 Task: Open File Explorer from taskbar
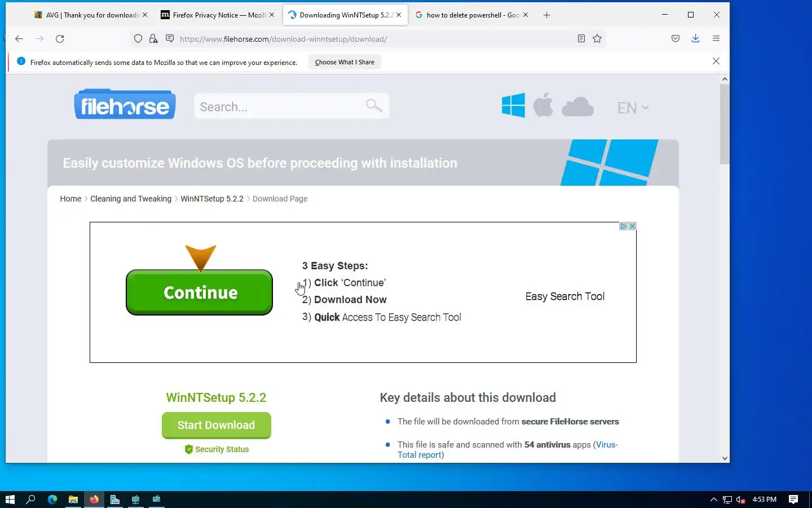click(73, 500)
